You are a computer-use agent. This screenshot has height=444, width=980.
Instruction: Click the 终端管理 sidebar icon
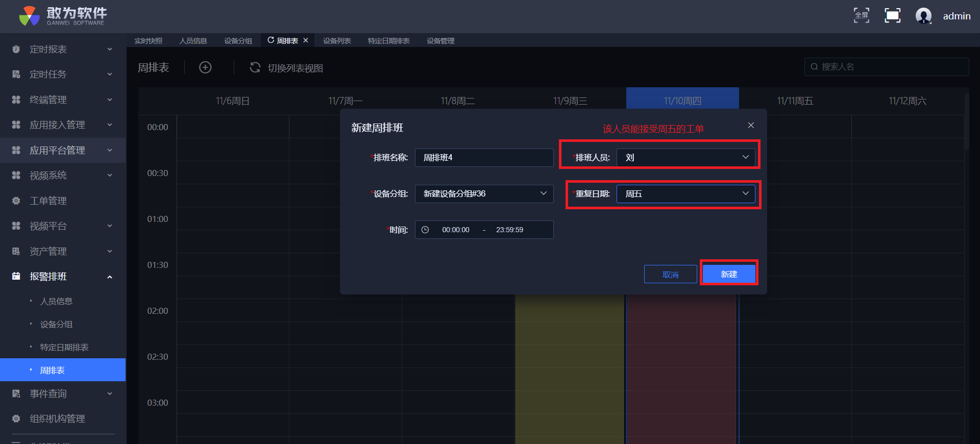(16, 100)
